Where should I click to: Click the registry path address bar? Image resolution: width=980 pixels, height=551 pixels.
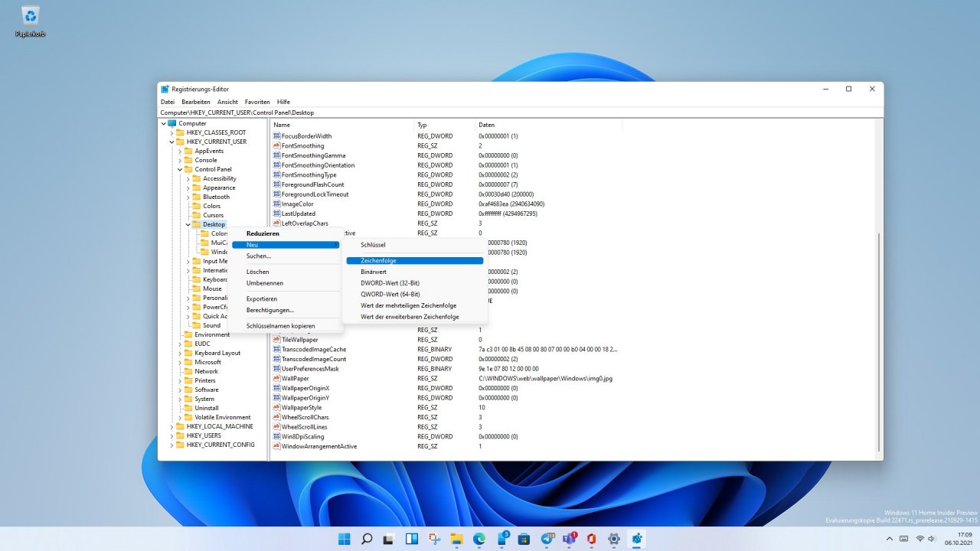pos(521,112)
